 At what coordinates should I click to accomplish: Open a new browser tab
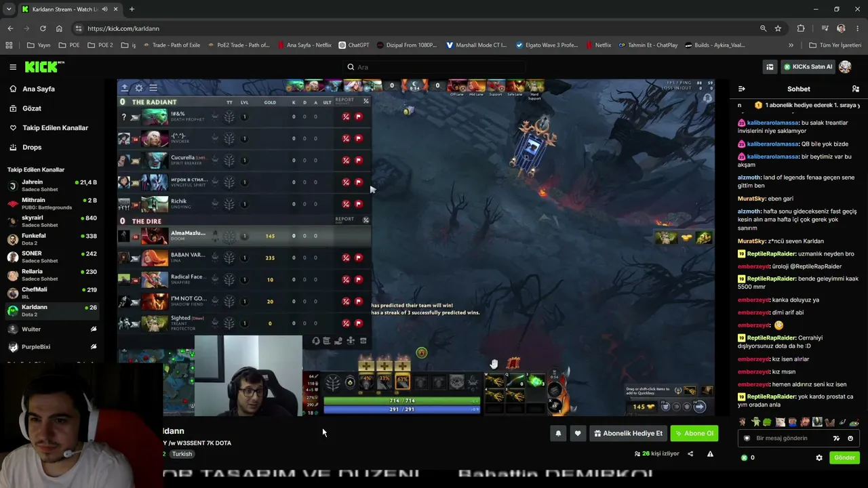[132, 9]
